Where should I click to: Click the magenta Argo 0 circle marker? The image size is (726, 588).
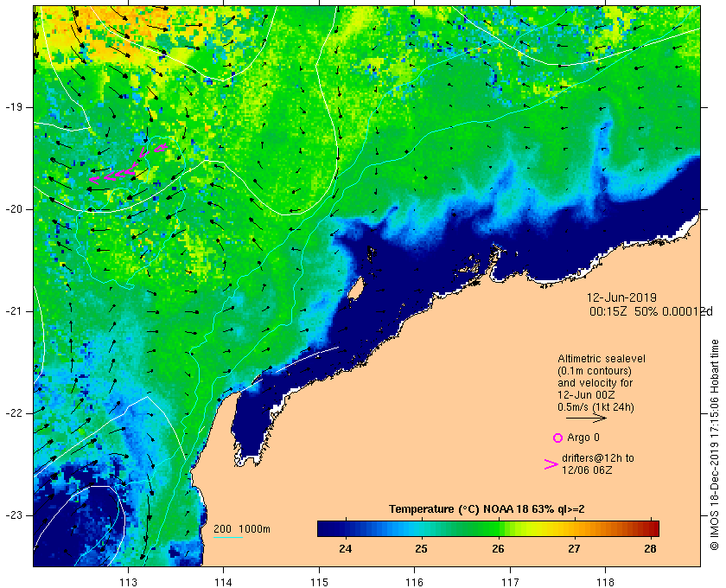[557, 438]
